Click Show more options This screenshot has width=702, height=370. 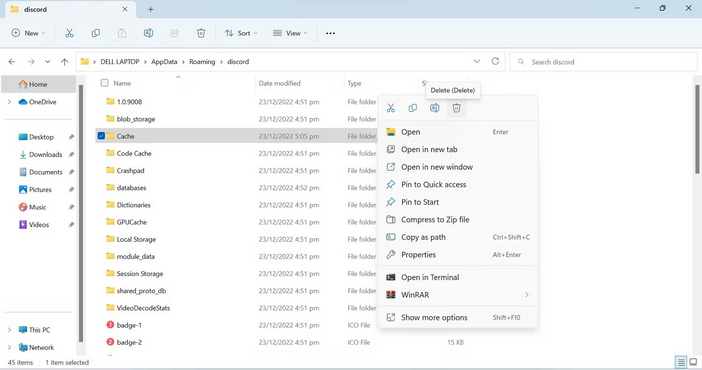point(458,318)
